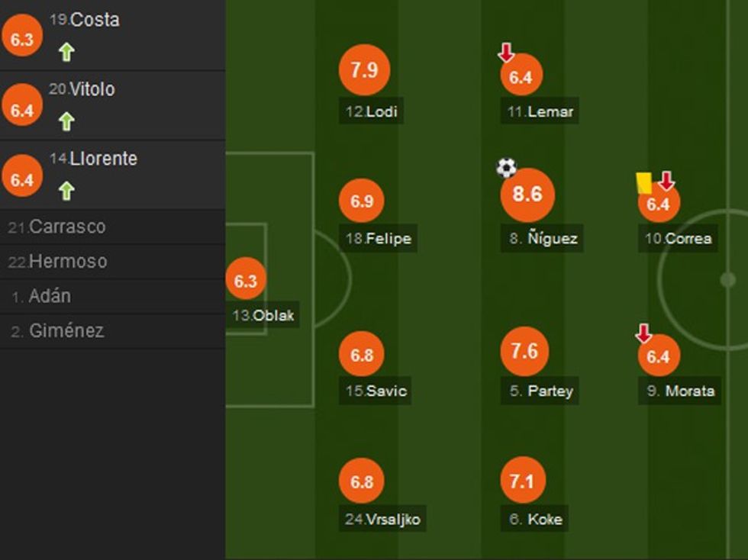This screenshot has height=560, width=748.
Task: Click the goal ball icon above Ñíguez
Action: [x=507, y=168]
